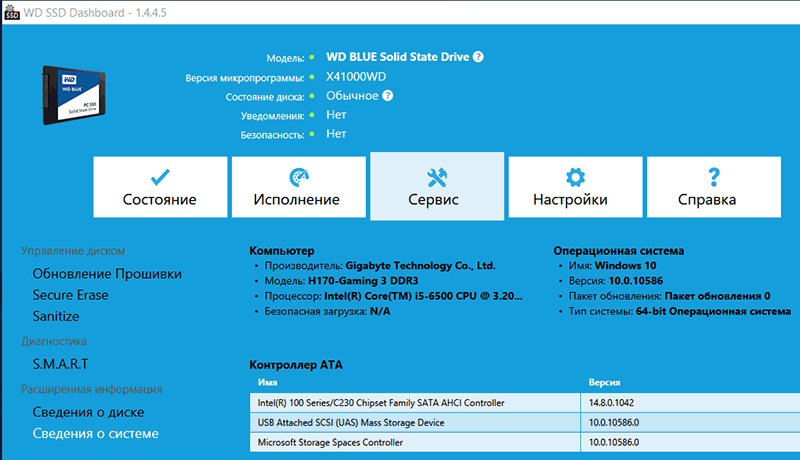Click the version cell 14.8.0.1042

point(611,403)
